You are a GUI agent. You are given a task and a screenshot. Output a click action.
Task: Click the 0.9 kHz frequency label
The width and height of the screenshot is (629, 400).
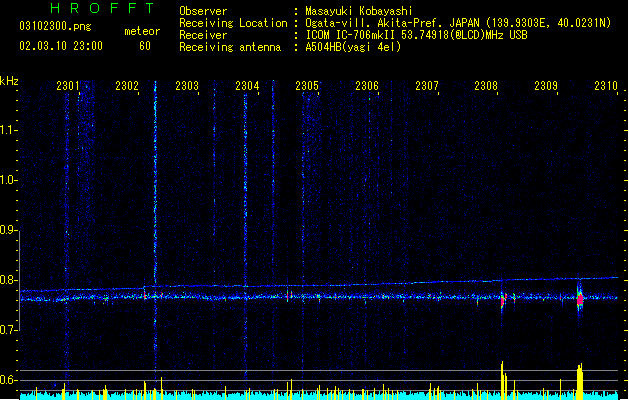[9, 230]
